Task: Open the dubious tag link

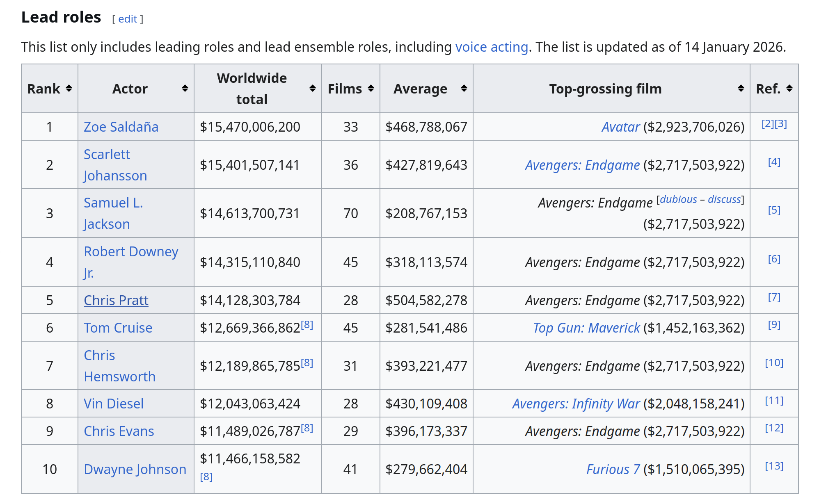Action: pyautogui.click(x=678, y=200)
